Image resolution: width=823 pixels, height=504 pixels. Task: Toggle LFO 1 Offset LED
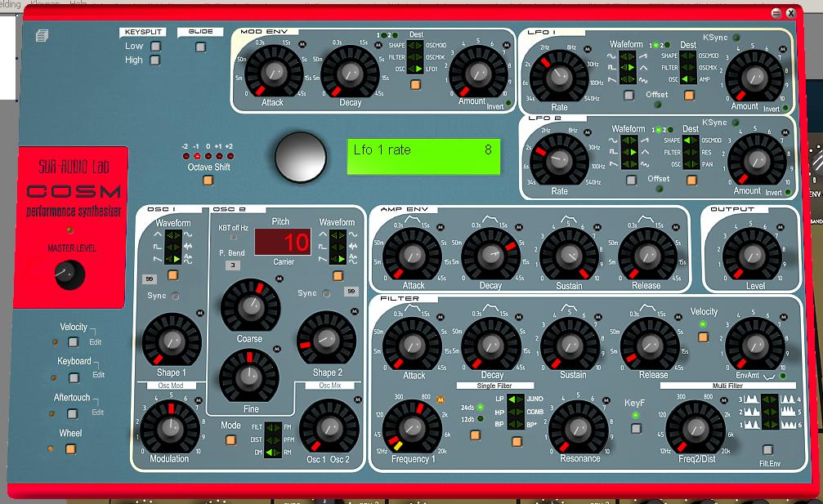coord(658,105)
